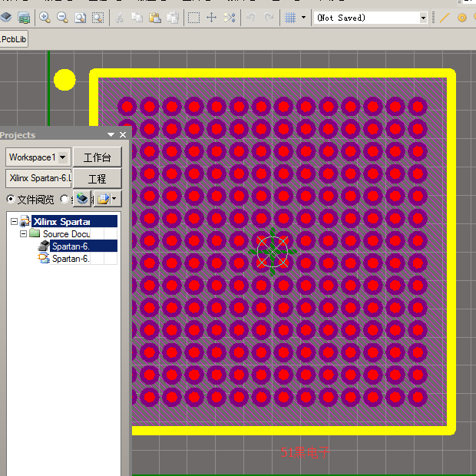
Task: Select the Place Pad tool icon
Action: 462,18
